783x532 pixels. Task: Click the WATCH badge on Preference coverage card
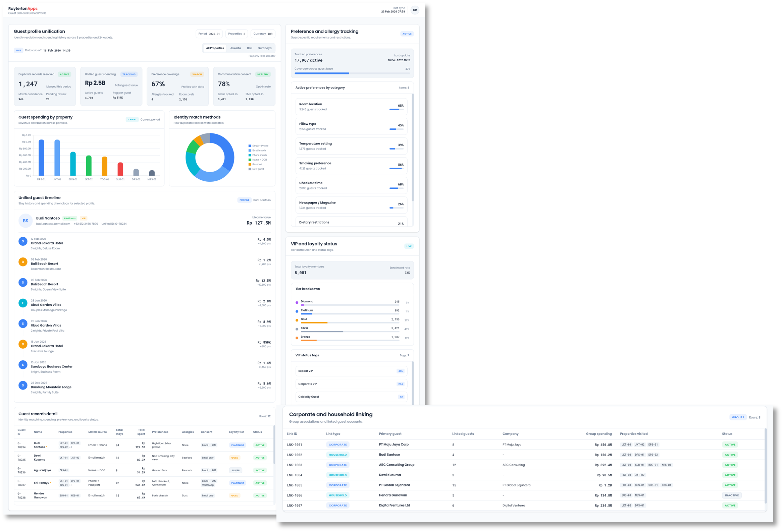[x=197, y=74]
